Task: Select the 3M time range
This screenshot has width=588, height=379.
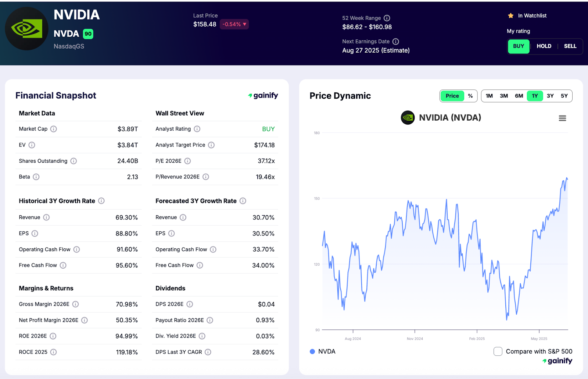Action: pyautogui.click(x=504, y=96)
